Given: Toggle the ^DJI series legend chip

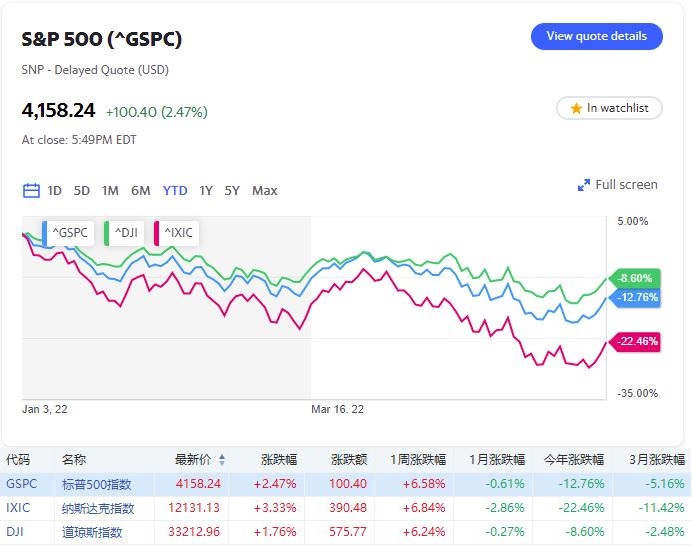Looking at the screenshot, I should click(124, 233).
